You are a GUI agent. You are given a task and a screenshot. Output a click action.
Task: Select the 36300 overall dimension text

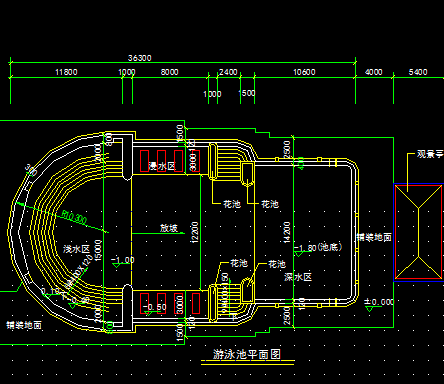(140, 58)
